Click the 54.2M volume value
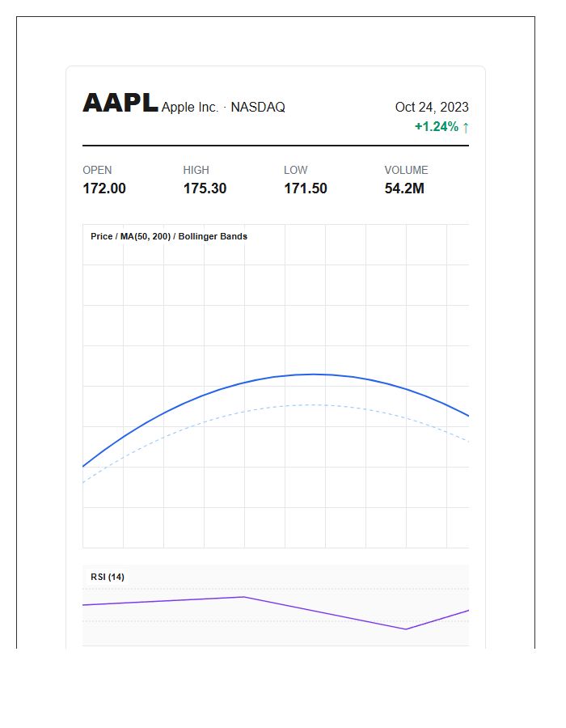The image size is (566, 728). coord(404,188)
